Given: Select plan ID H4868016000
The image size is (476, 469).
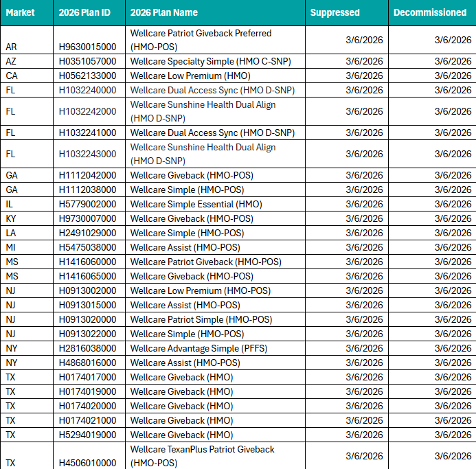Looking at the screenshot, I should pyautogui.click(x=88, y=363).
